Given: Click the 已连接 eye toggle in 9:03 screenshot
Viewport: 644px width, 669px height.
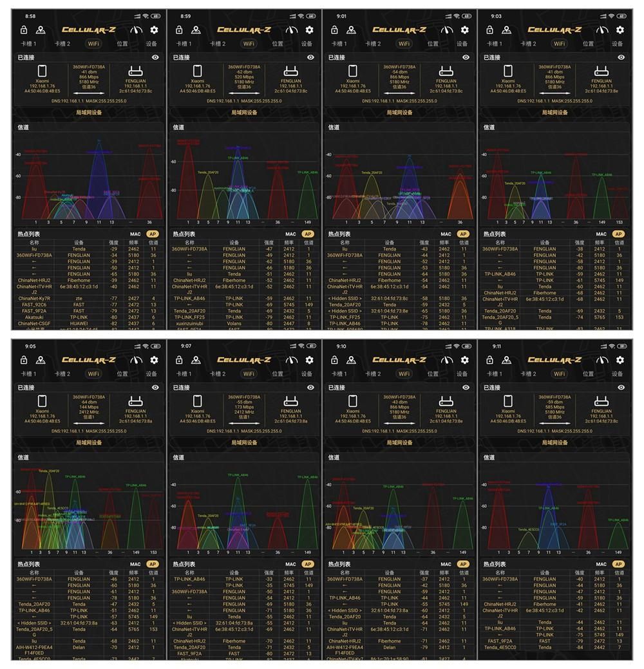Looking at the screenshot, I should tap(621, 57).
